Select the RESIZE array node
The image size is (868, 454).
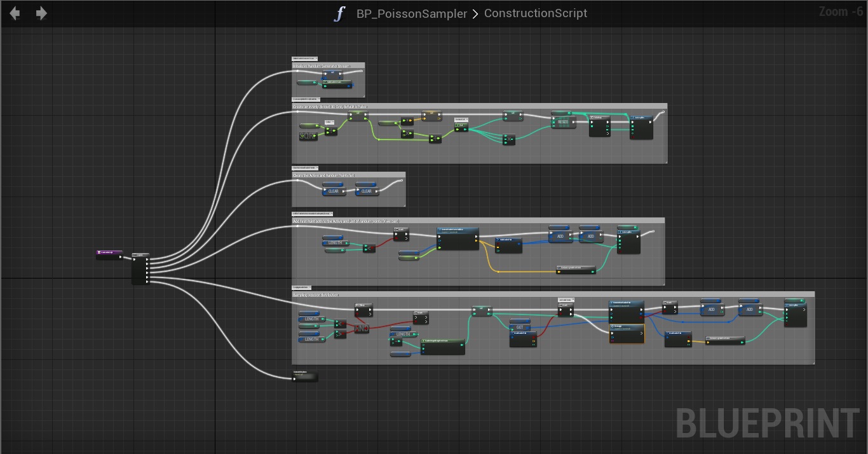click(563, 121)
